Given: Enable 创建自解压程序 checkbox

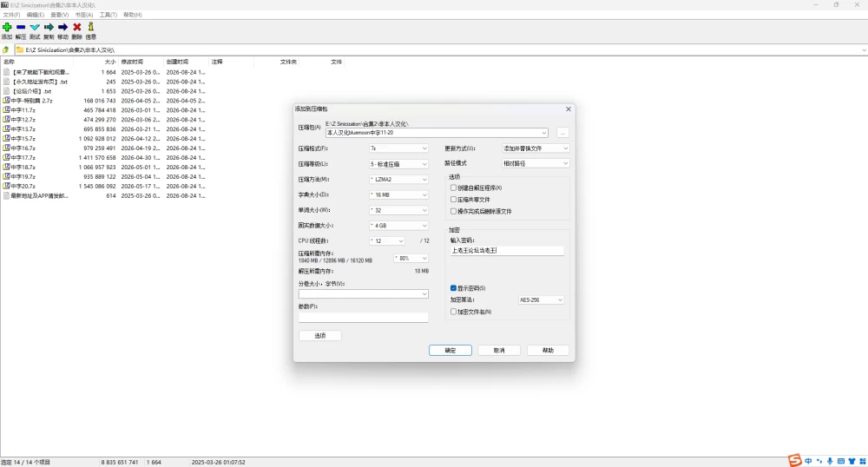Looking at the screenshot, I should 453,187.
